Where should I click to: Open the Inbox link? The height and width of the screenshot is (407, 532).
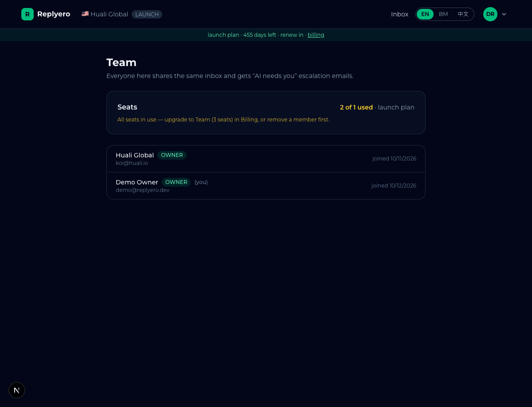coord(399,14)
